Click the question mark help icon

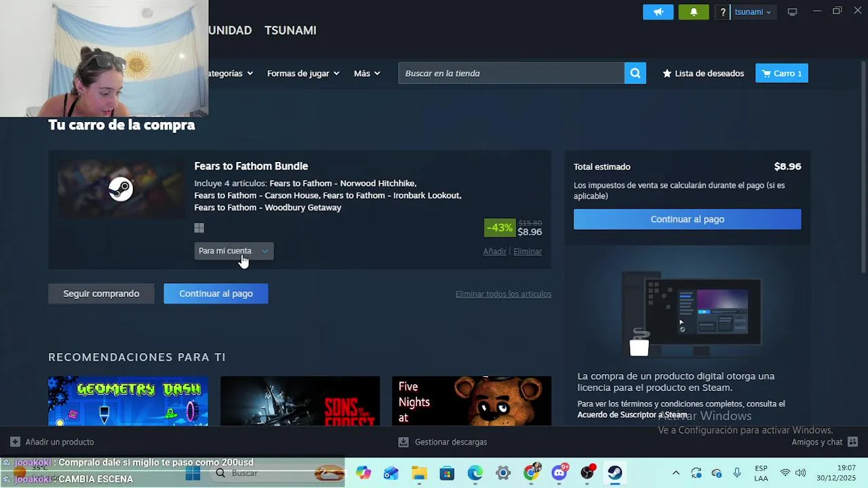tap(723, 12)
